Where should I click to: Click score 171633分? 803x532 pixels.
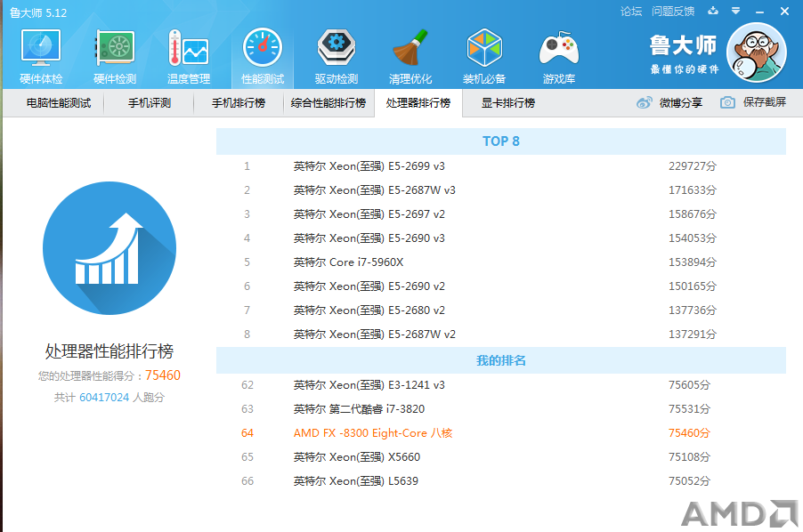[693, 190]
